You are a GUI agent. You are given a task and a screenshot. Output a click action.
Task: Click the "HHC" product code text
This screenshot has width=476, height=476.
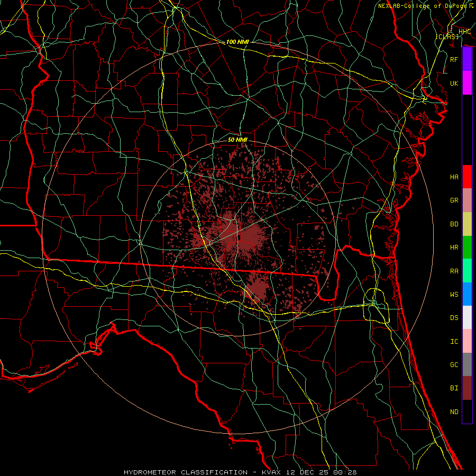[x=464, y=32]
